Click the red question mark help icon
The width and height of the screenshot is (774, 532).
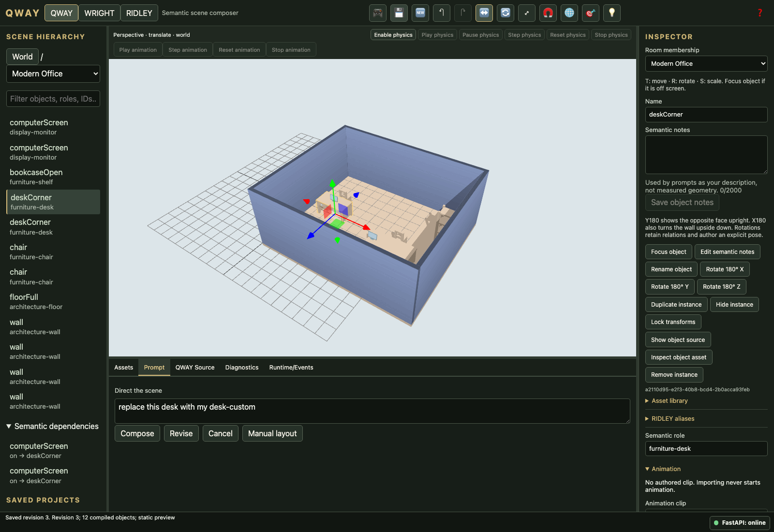click(760, 13)
